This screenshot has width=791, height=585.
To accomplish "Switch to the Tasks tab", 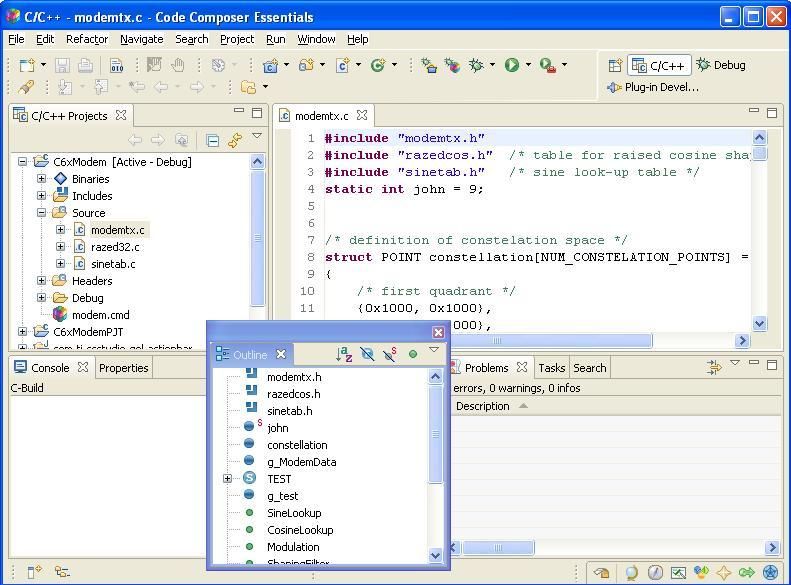I will [551, 368].
